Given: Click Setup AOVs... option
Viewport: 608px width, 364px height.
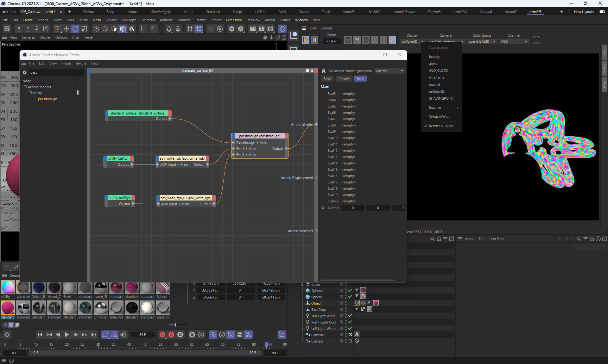Looking at the screenshot, I should point(439,117).
